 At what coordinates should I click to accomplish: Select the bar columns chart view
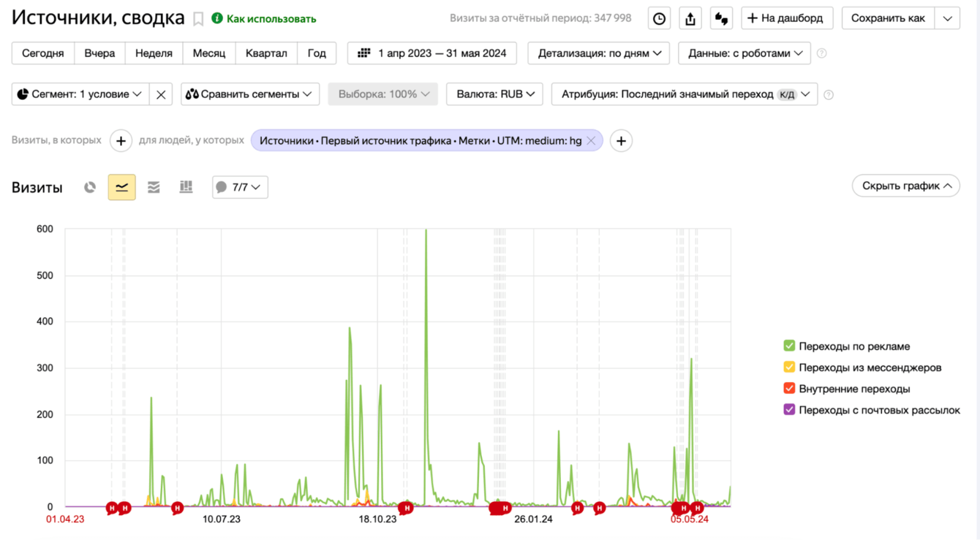coord(186,188)
